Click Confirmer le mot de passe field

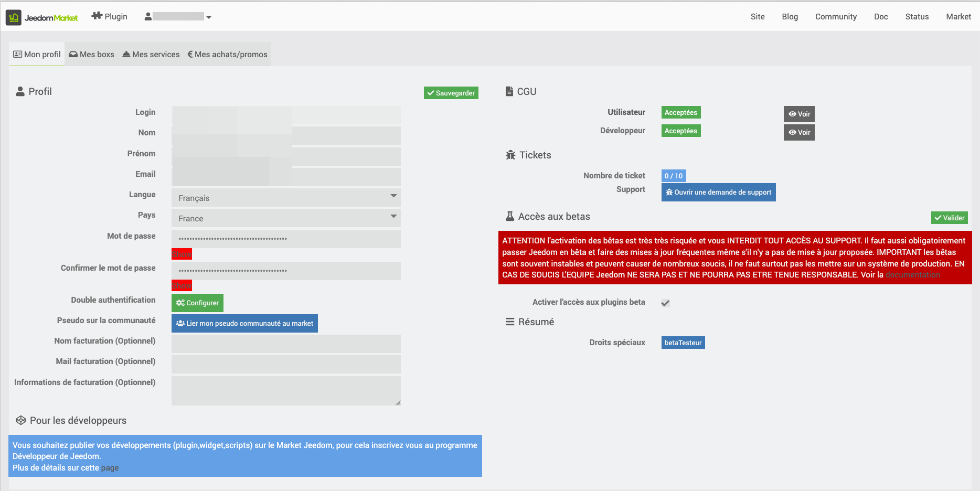[286, 271]
